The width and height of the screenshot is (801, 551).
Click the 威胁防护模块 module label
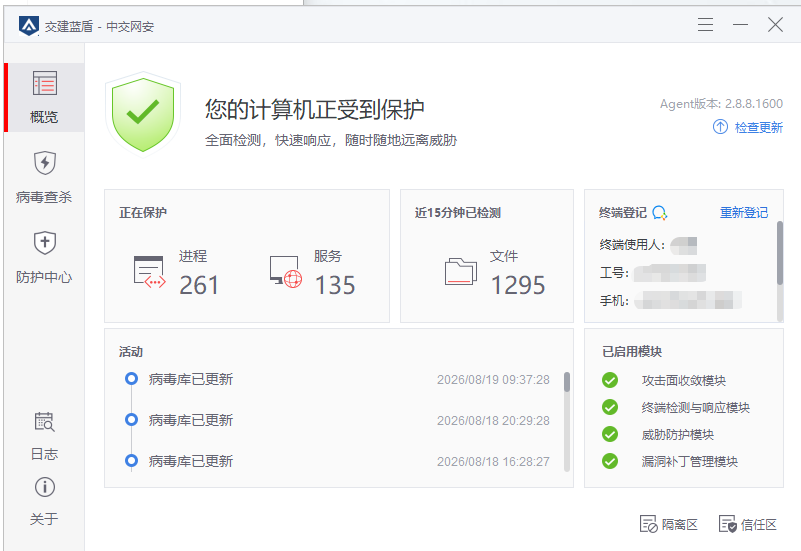point(677,435)
